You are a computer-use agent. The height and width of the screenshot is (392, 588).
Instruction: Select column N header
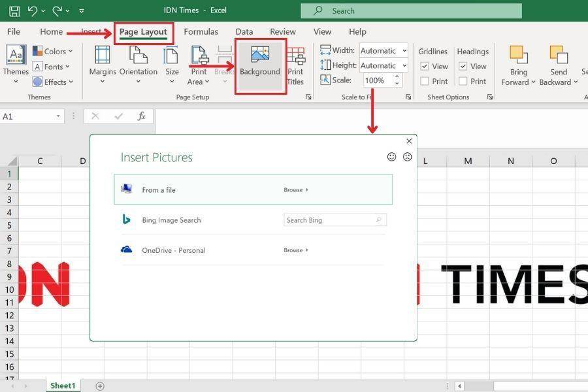click(511, 161)
